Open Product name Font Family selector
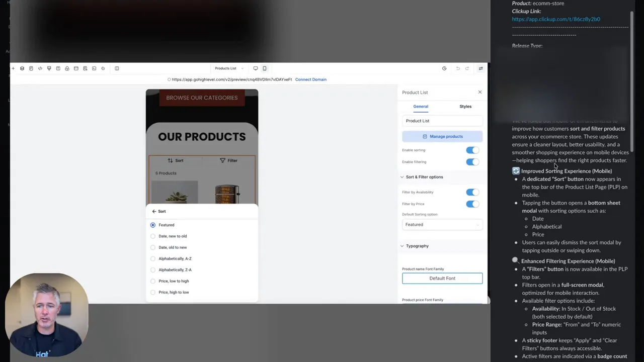Image resolution: width=644 pixels, height=362 pixels. 442,278
